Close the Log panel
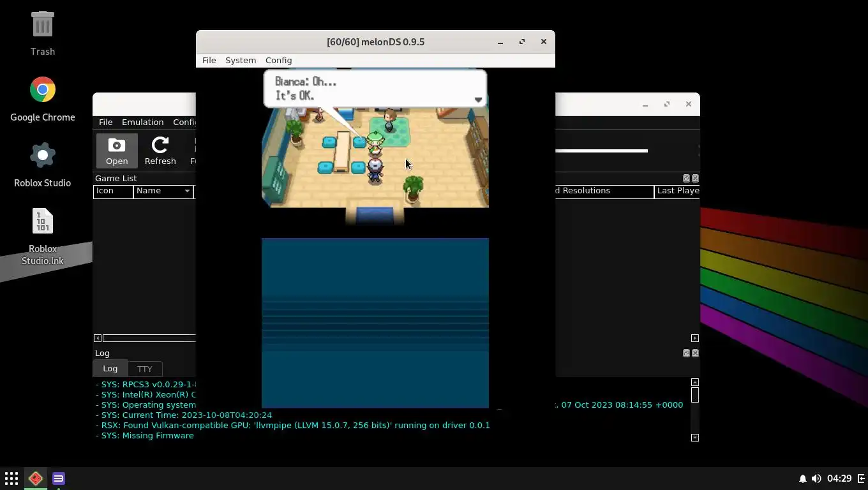 click(696, 353)
